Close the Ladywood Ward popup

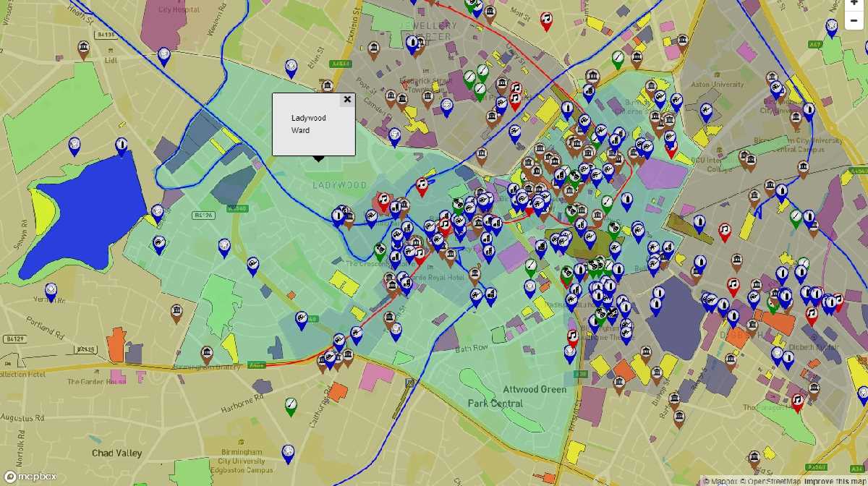click(347, 100)
